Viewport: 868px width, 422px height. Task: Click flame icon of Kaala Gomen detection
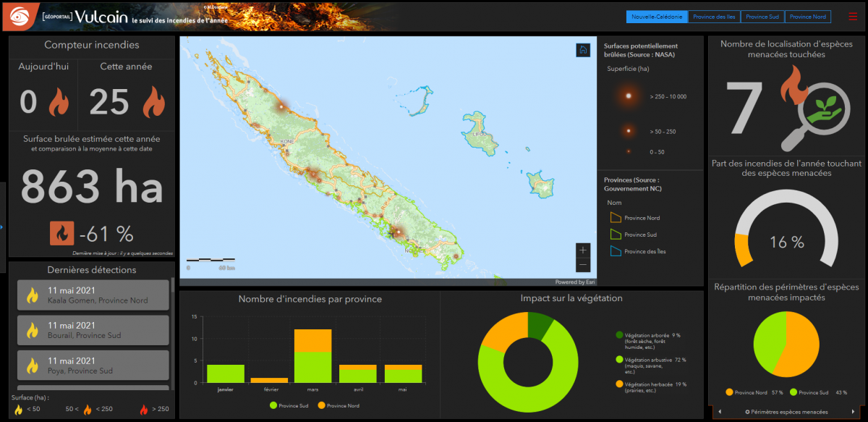(32, 295)
